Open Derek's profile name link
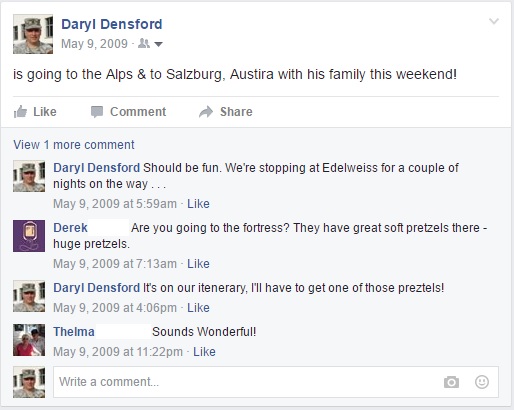514x410 pixels. pyautogui.click(x=70, y=228)
